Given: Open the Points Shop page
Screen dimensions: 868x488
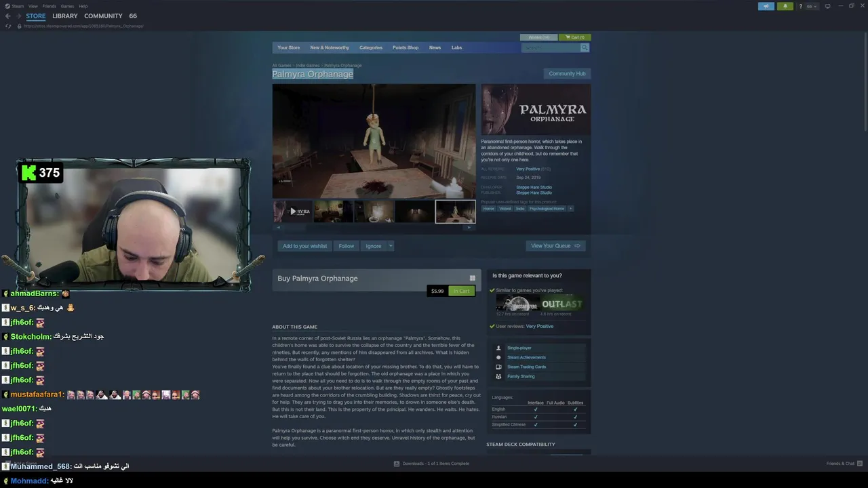Looking at the screenshot, I should pyautogui.click(x=406, y=47).
